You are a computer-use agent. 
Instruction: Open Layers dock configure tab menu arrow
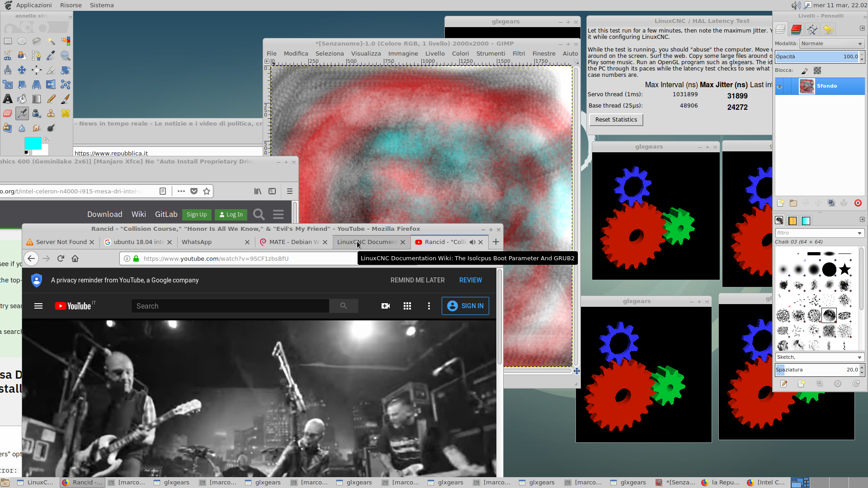862,28
